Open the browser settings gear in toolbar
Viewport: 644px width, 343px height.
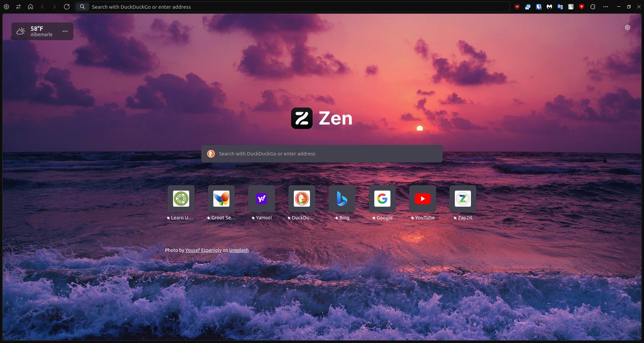tap(6, 7)
